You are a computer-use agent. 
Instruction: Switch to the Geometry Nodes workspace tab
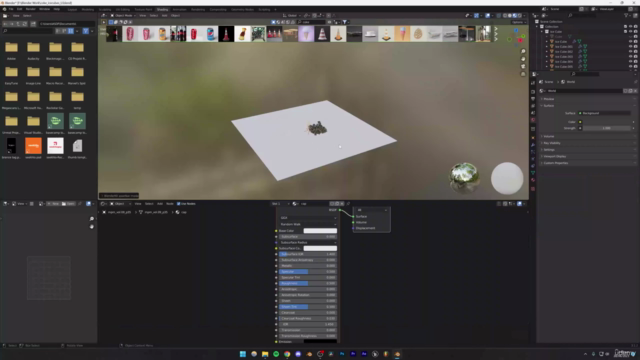click(242, 9)
